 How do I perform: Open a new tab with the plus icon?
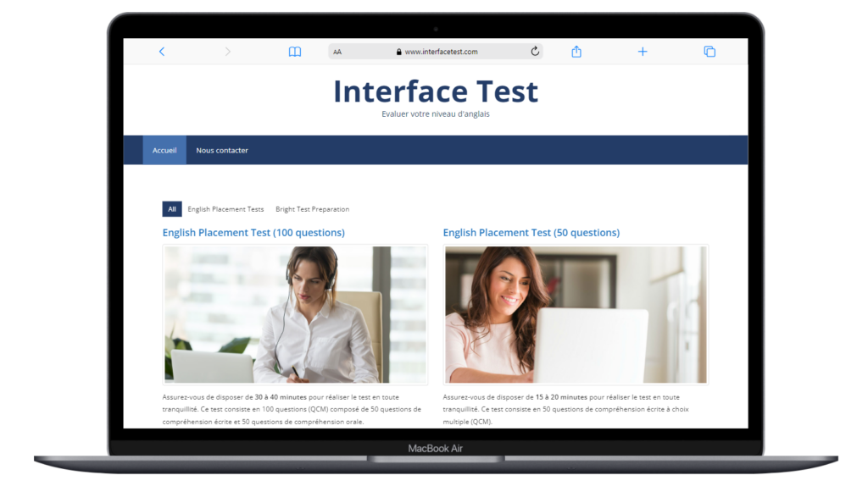643,51
